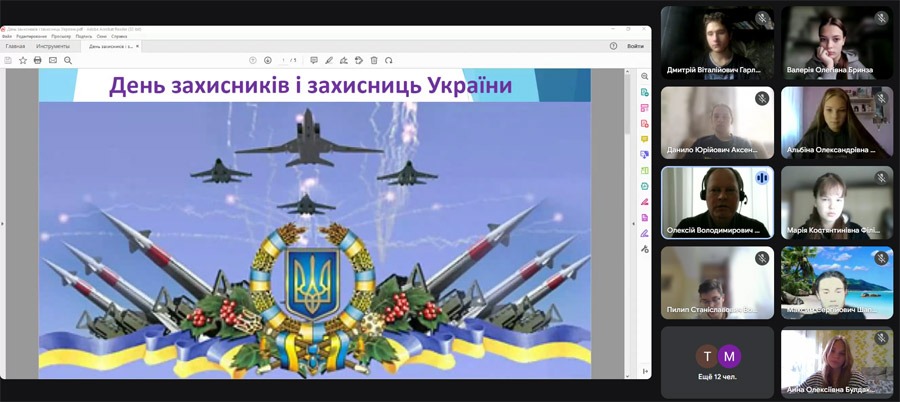The height and width of the screenshot is (402, 900).
Task: Click the rotate page icon
Action: [x=388, y=60]
